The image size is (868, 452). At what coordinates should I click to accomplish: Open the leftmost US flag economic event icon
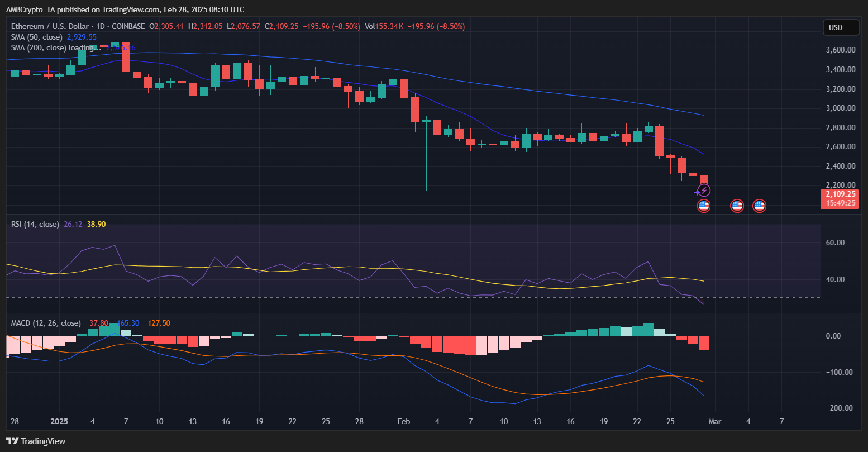[704, 206]
